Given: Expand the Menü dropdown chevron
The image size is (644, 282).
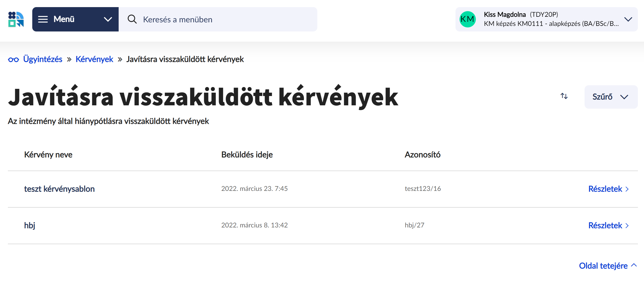Looking at the screenshot, I should (x=108, y=19).
